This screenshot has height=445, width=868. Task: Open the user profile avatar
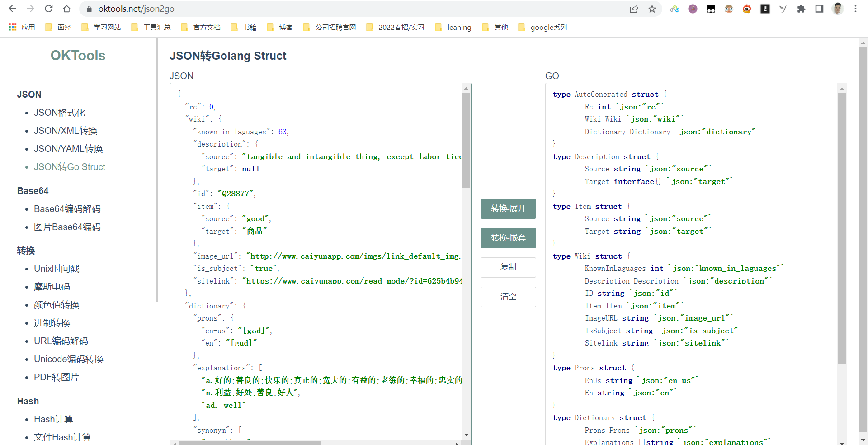(838, 9)
